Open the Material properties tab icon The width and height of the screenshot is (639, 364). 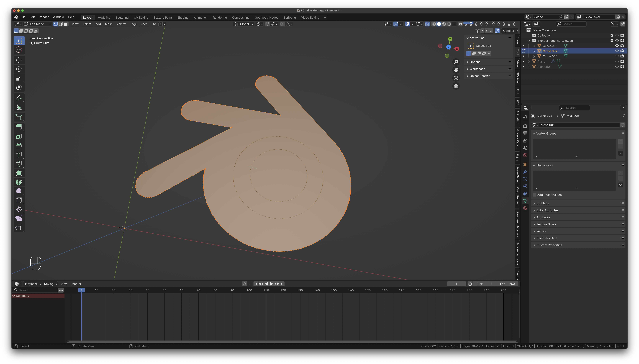(525, 208)
